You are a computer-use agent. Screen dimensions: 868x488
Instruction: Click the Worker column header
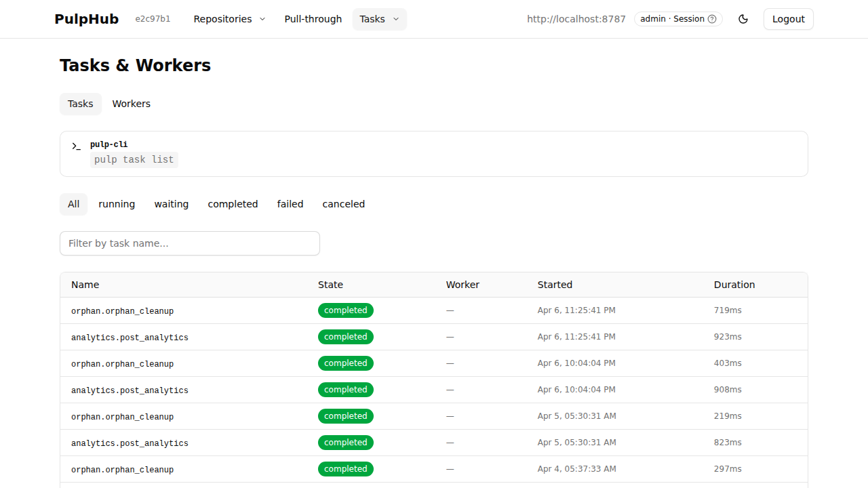[x=463, y=285]
